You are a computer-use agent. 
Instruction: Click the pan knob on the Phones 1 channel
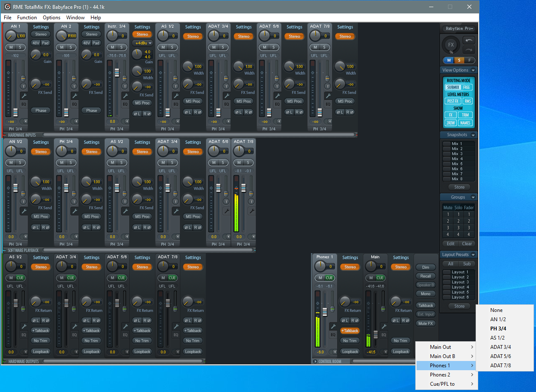(x=320, y=266)
